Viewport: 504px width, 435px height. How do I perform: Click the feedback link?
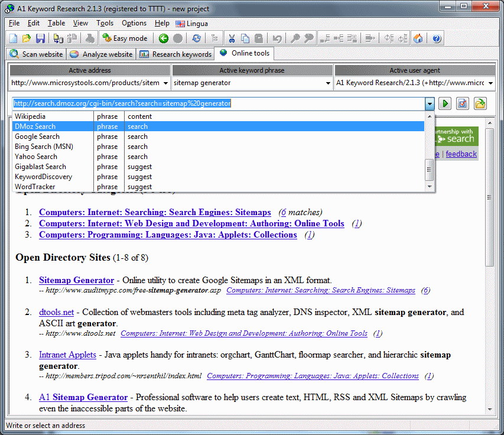[461, 154]
